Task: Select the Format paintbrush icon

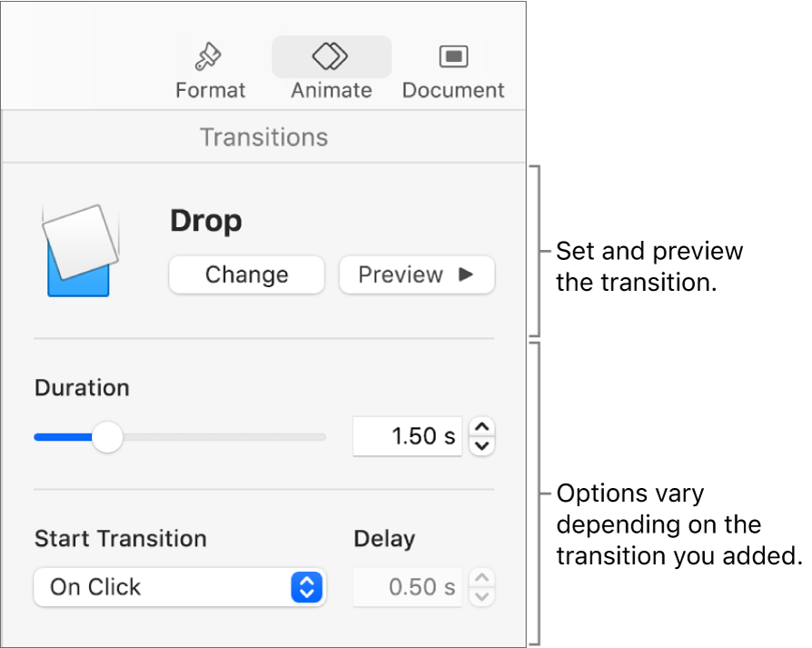Action: pyautogui.click(x=208, y=56)
